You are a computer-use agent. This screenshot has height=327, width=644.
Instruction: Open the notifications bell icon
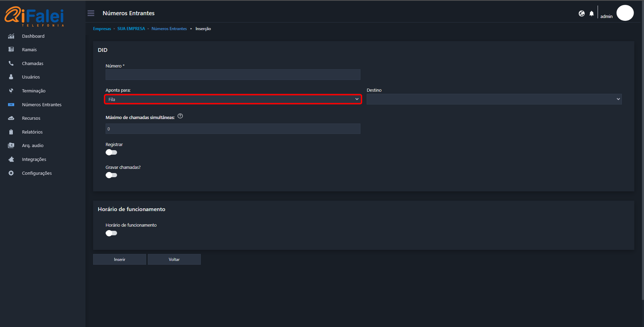click(591, 13)
